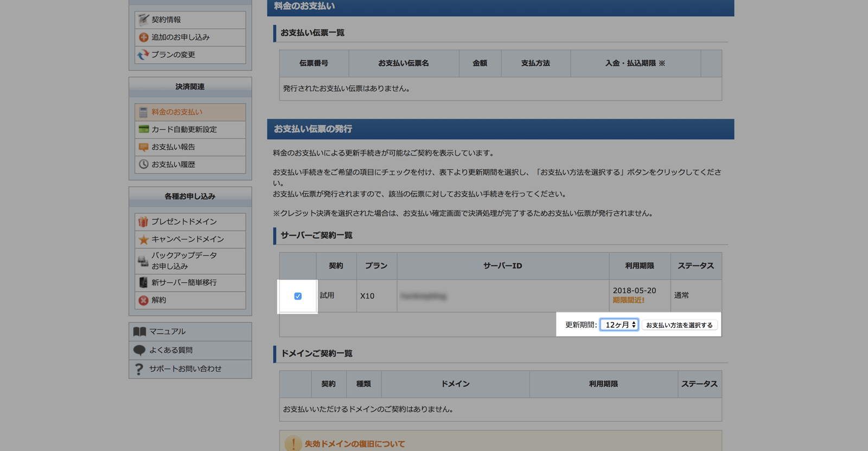Screen dimensions: 868x451
Task: Toggle the checkbox for the X10 server contract
Action: [x=298, y=296]
